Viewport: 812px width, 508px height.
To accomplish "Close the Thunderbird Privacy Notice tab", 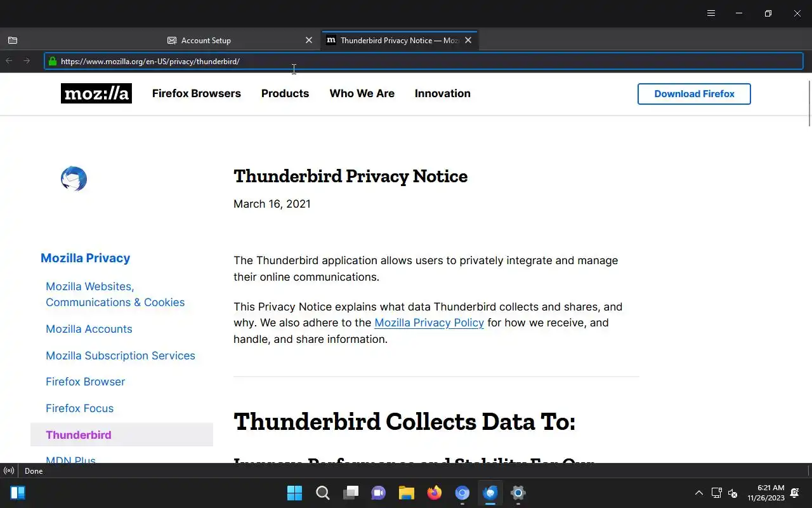I will click(468, 40).
